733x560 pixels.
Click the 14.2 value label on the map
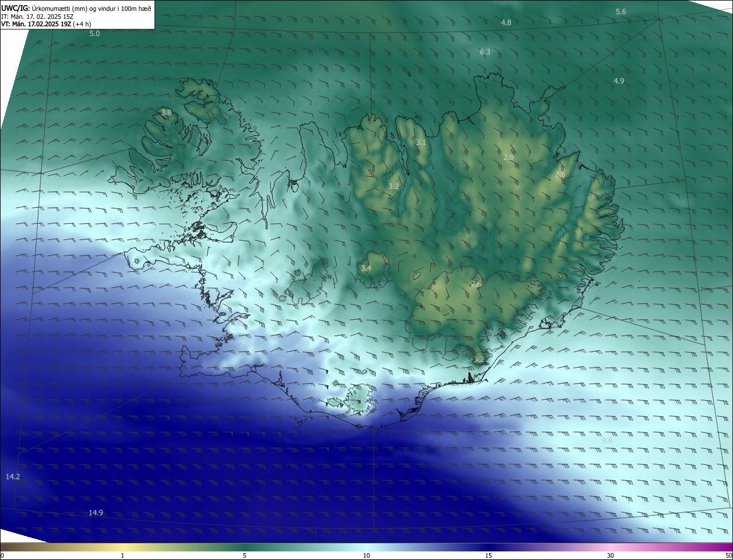13,476
